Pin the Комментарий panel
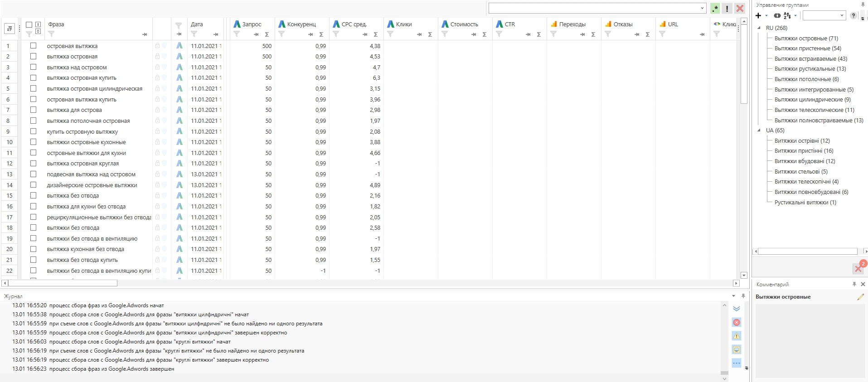This screenshot has height=382, width=868. pos(854,284)
